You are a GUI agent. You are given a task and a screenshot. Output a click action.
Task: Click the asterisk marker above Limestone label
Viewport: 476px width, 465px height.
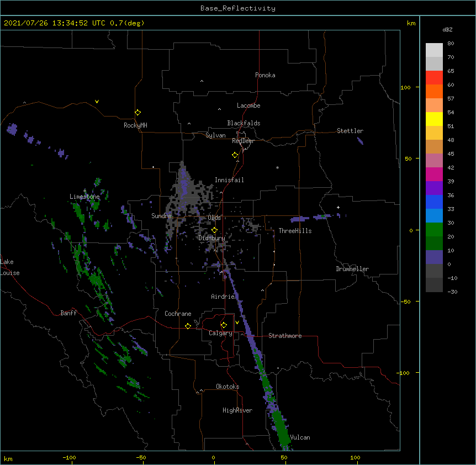click(x=84, y=191)
